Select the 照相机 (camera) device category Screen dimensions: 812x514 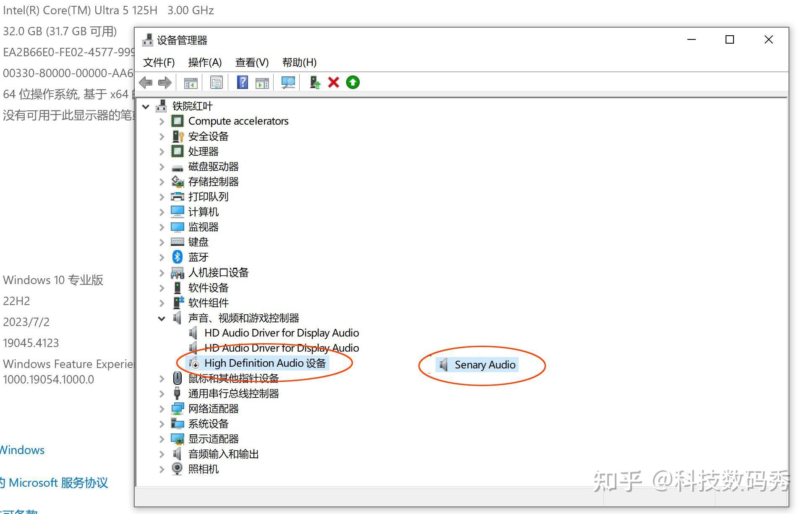[x=204, y=469]
